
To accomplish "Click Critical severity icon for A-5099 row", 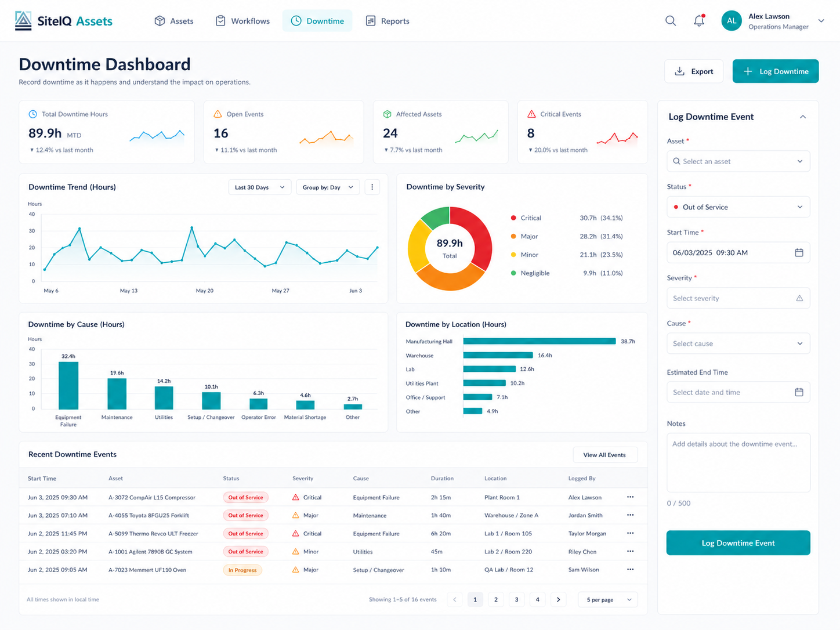I will point(296,533).
